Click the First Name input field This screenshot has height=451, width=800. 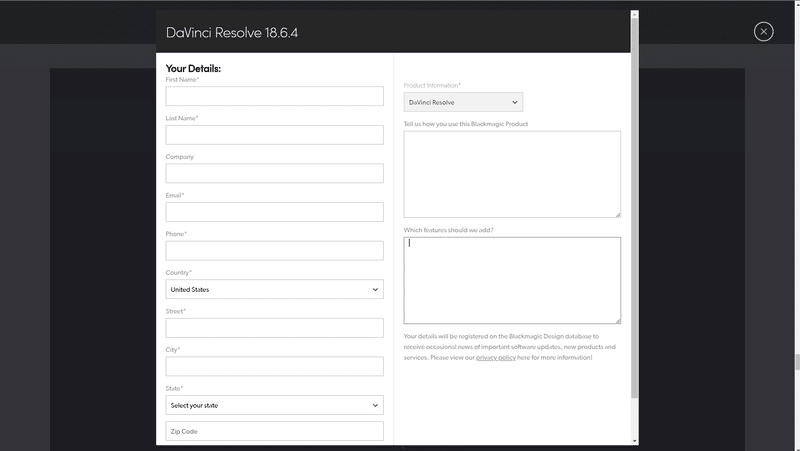click(x=274, y=96)
